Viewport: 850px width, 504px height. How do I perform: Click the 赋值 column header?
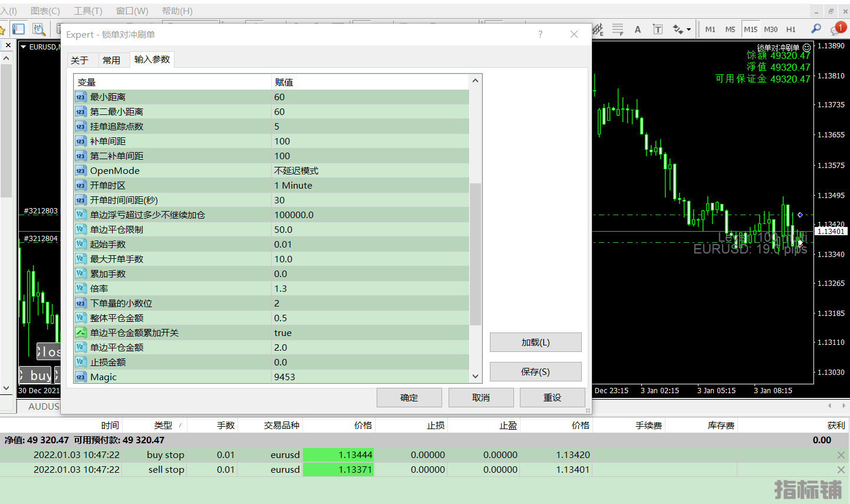(370, 82)
